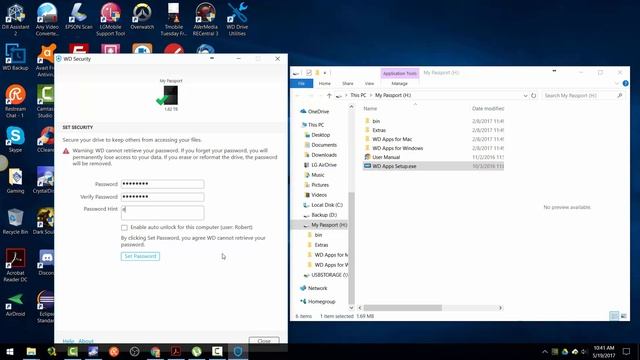Click the Password field

tap(162, 184)
